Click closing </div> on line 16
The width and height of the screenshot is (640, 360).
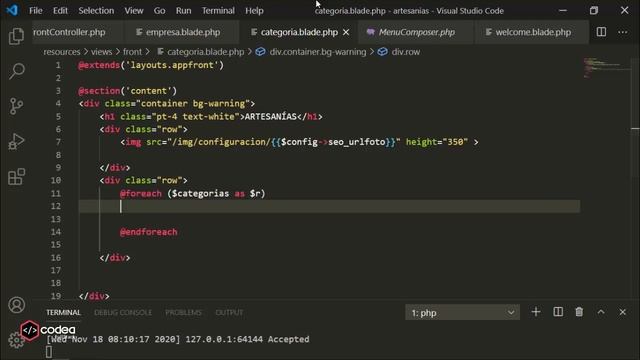(x=115, y=258)
